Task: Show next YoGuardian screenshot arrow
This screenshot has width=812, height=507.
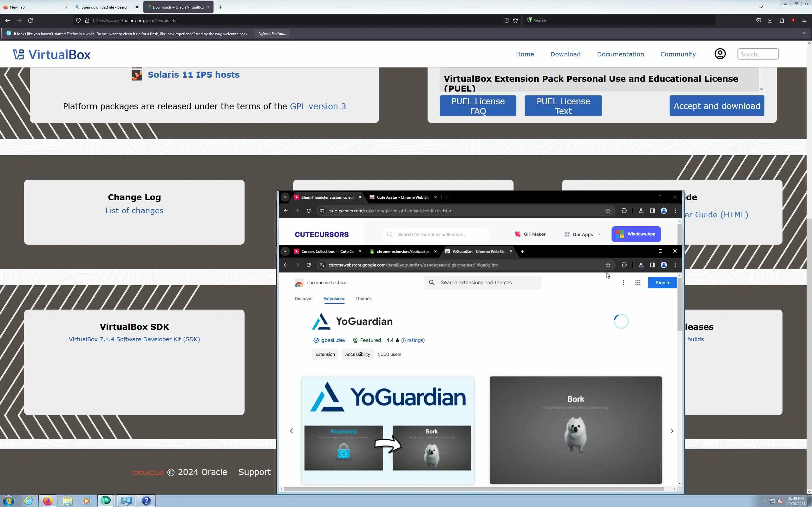Action: 672,431
